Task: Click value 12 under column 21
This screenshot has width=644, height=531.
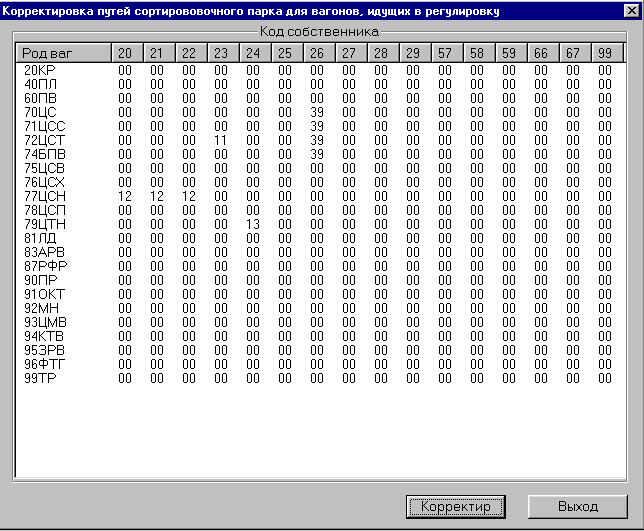Action: (x=156, y=196)
